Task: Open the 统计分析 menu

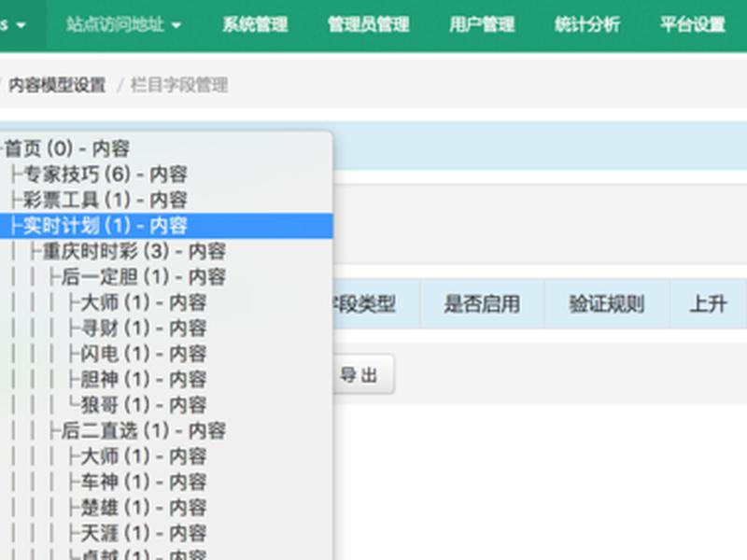Action: (x=587, y=25)
